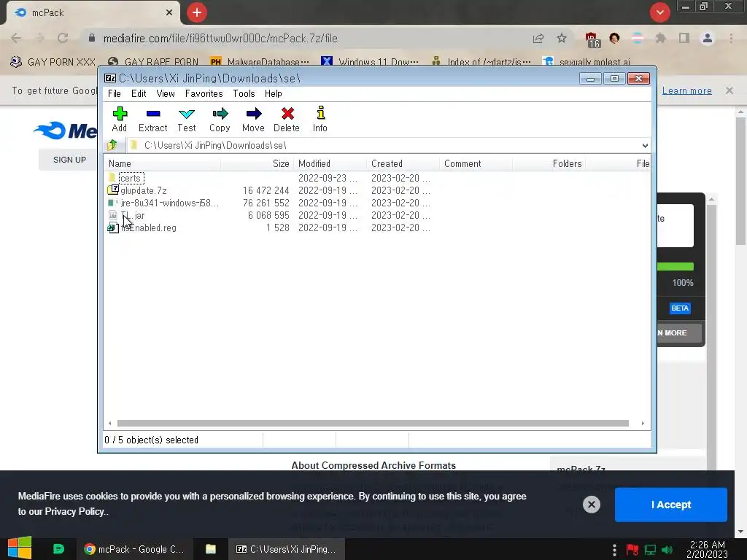Click the taskbar clock 2:26 AM
The width and height of the screenshot is (747, 560).
(707, 549)
